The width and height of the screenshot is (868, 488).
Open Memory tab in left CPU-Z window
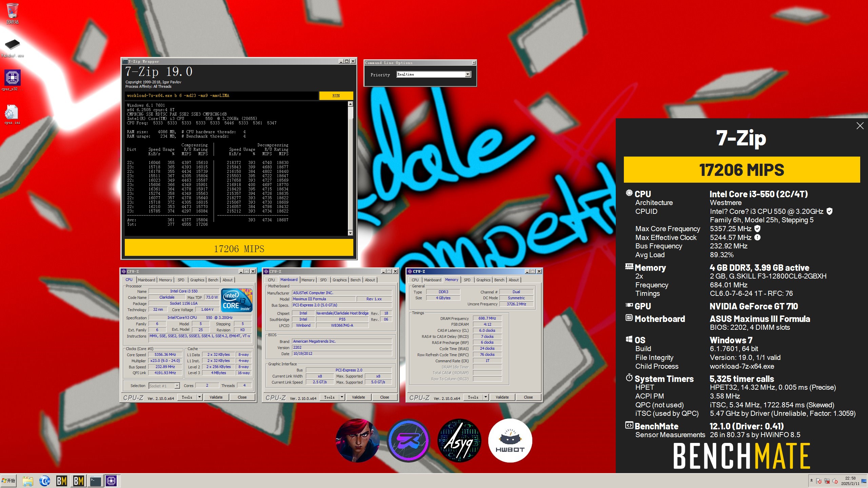165,280
